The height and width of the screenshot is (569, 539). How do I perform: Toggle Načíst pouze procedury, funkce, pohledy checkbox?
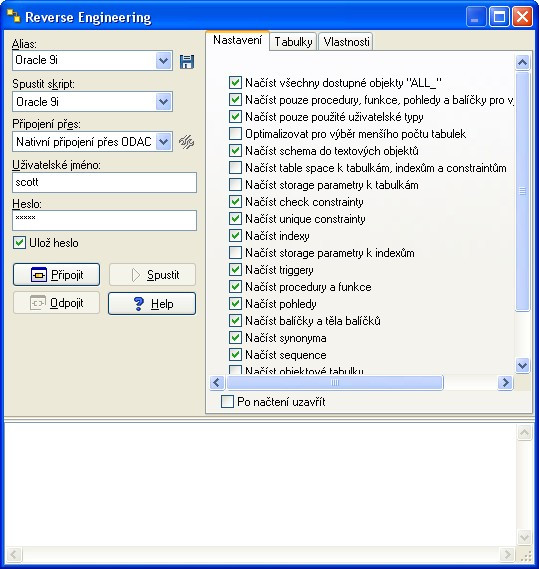click(235, 99)
